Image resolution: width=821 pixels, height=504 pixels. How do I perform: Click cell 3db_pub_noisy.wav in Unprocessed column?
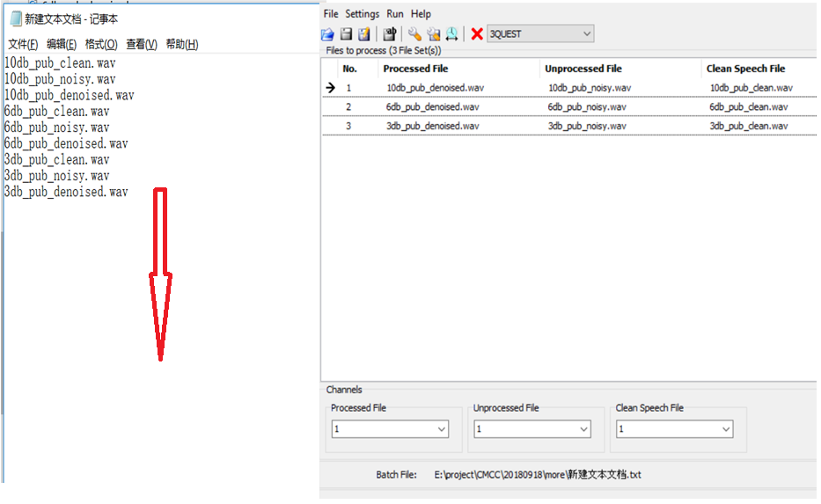point(587,126)
